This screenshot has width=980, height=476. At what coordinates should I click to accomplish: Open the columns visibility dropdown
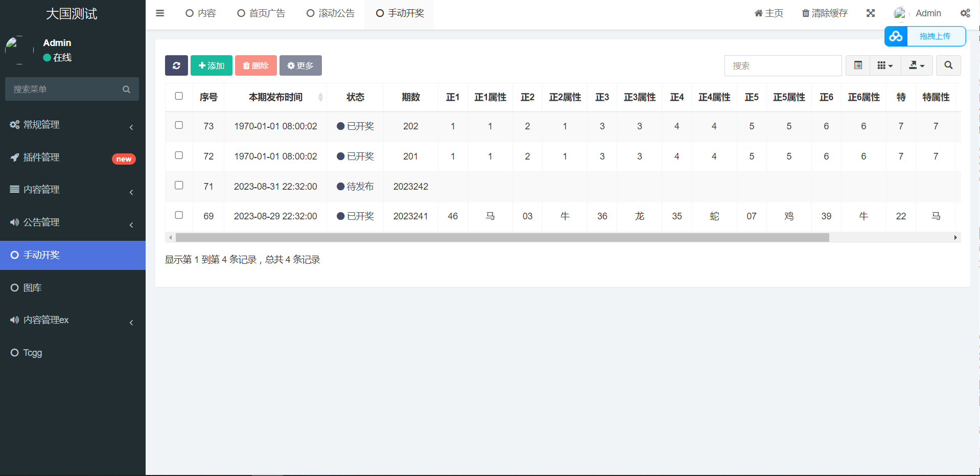[885, 65]
